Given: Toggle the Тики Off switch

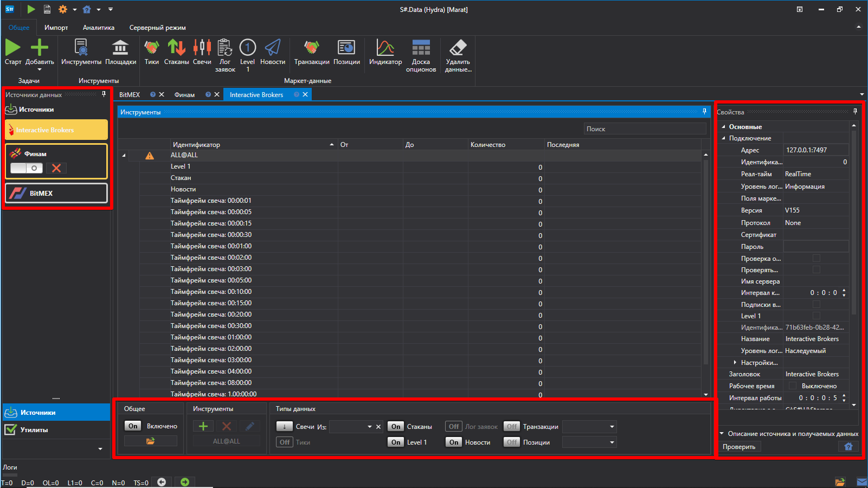Looking at the screenshot, I should point(285,442).
